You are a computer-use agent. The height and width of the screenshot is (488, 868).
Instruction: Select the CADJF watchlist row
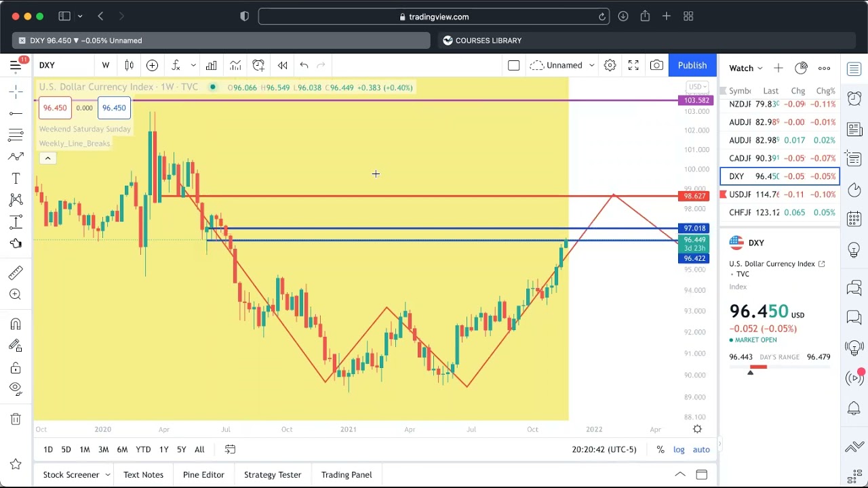coord(780,158)
